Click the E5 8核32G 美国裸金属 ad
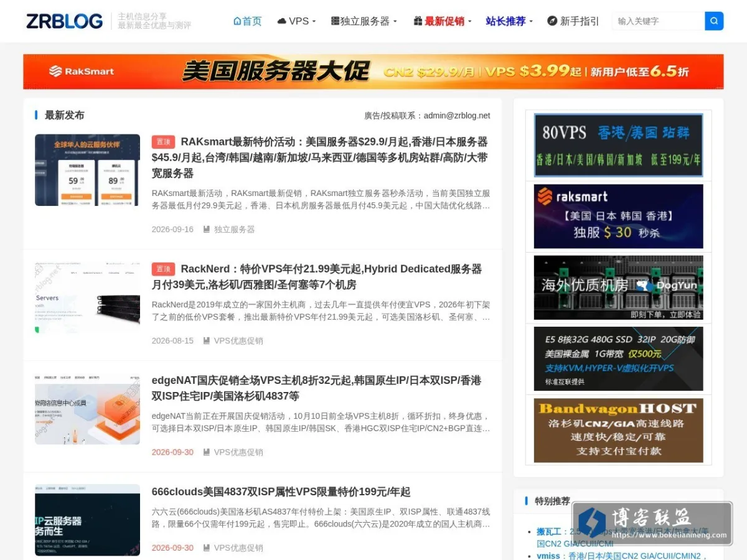 click(618, 358)
